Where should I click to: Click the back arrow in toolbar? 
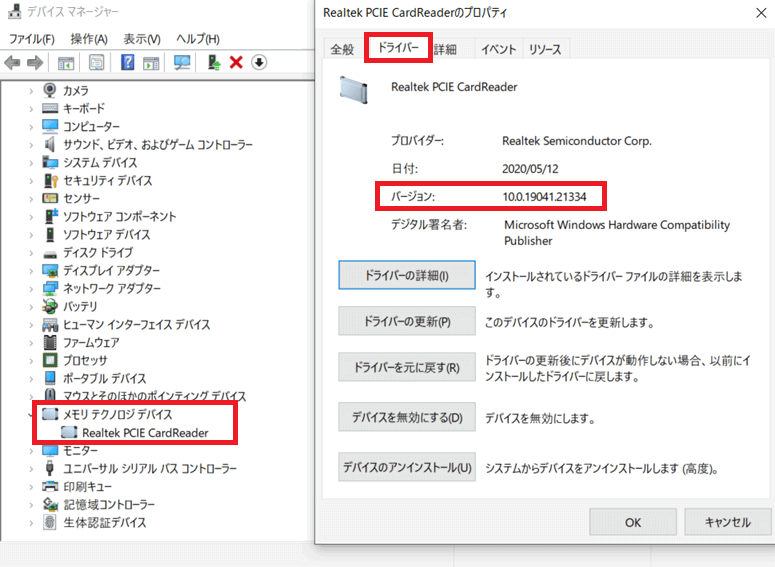point(13,62)
